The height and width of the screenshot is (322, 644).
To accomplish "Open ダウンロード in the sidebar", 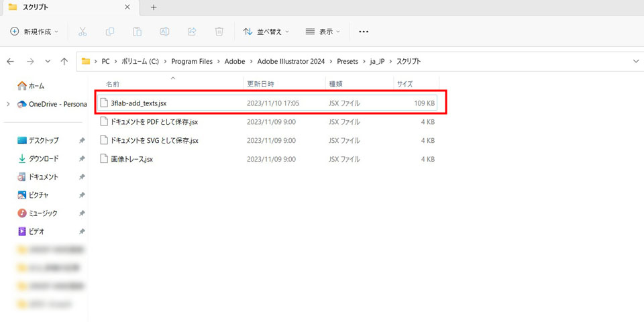I will pyautogui.click(x=43, y=158).
